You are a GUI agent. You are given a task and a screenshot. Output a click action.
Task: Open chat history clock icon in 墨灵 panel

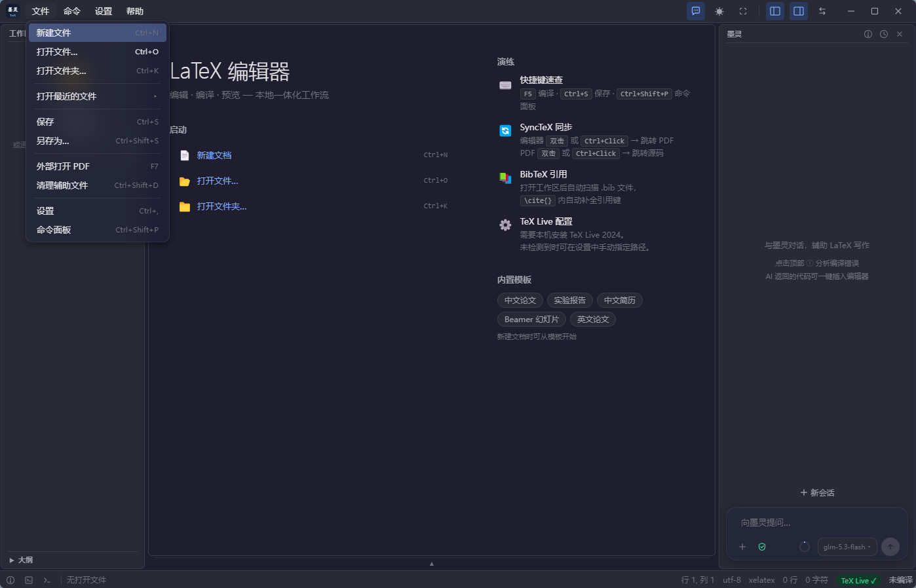pyautogui.click(x=884, y=34)
